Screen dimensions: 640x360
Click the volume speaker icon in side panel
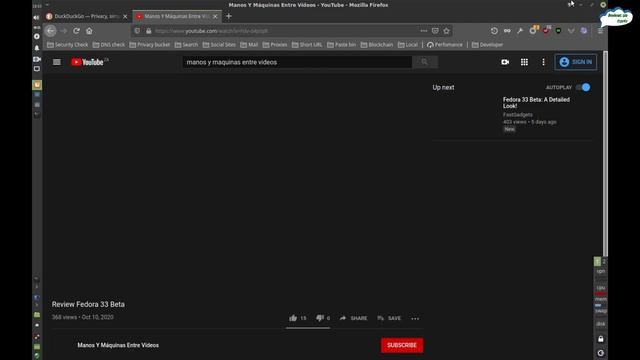click(x=36, y=18)
